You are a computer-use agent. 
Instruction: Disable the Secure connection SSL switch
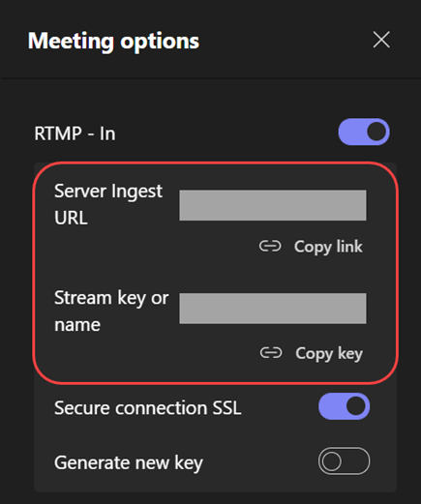point(345,406)
